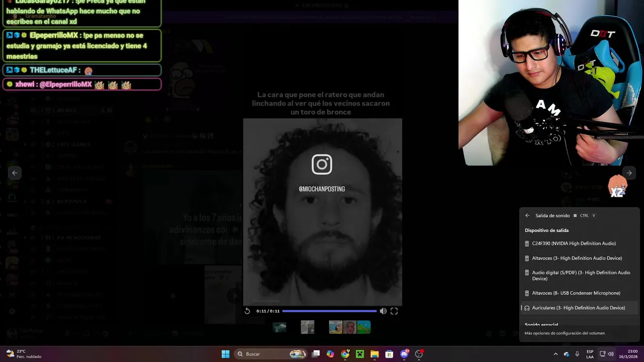Click the bearded man video in the viewer
Screen dimensions: 644x362
323,212
